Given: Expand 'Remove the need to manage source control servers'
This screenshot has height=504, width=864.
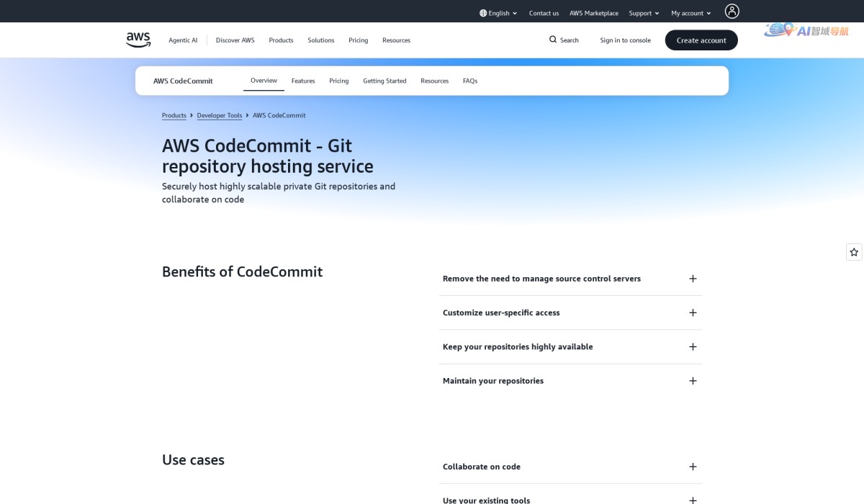Looking at the screenshot, I should click(570, 279).
